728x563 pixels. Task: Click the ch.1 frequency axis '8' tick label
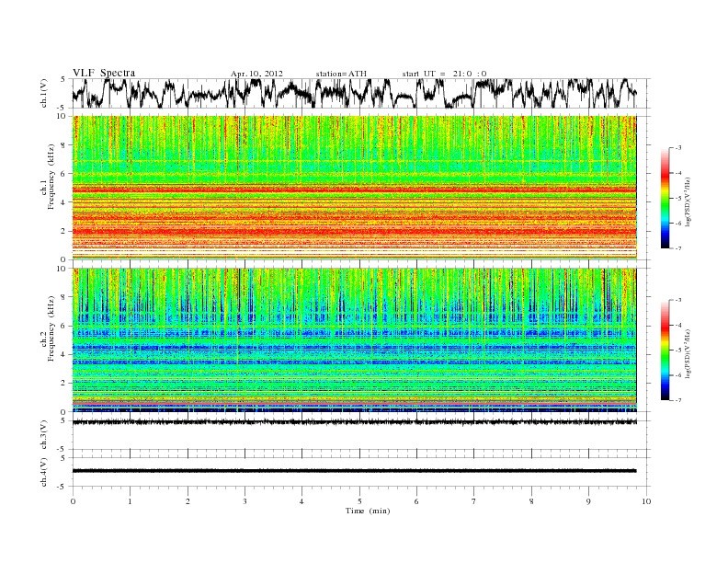click(x=63, y=145)
